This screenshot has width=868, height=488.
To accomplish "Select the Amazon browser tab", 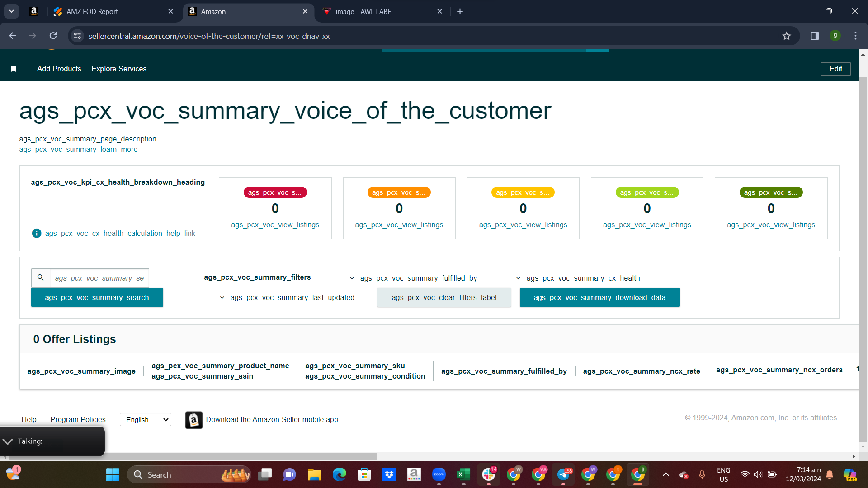I will tap(248, 11).
